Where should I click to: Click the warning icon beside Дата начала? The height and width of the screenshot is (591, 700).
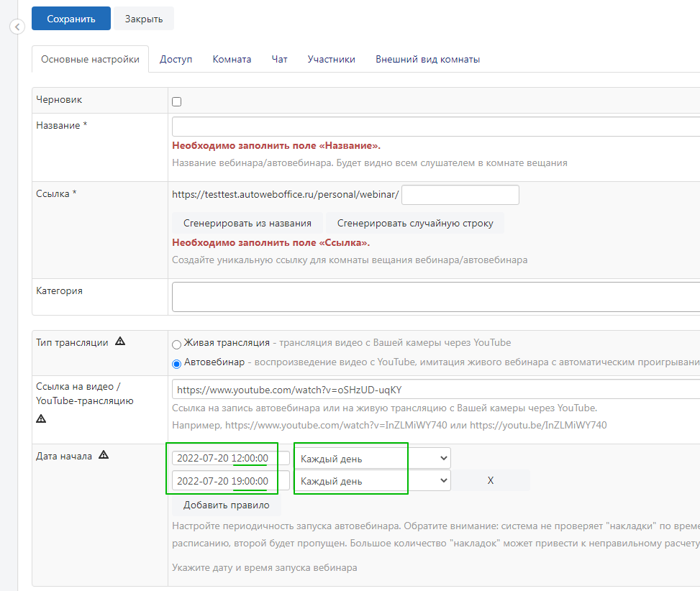click(x=104, y=455)
